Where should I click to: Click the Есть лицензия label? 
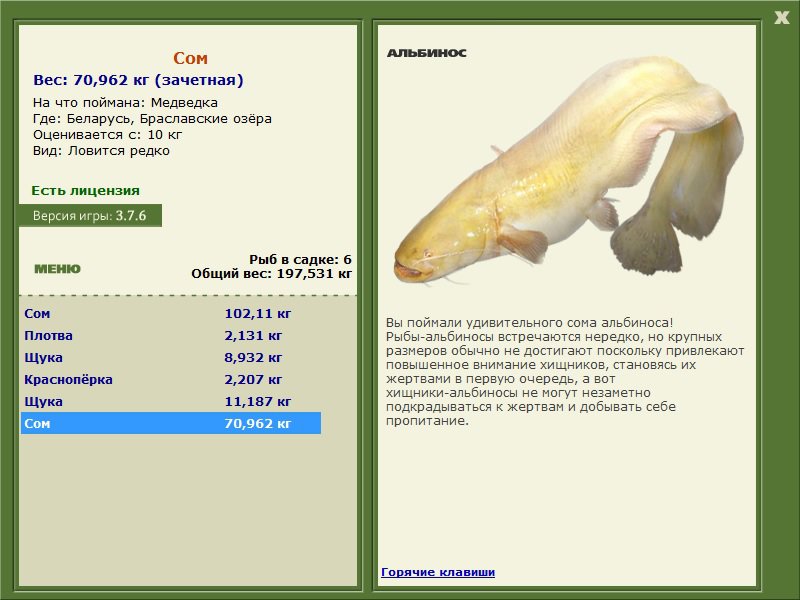[85, 191]
